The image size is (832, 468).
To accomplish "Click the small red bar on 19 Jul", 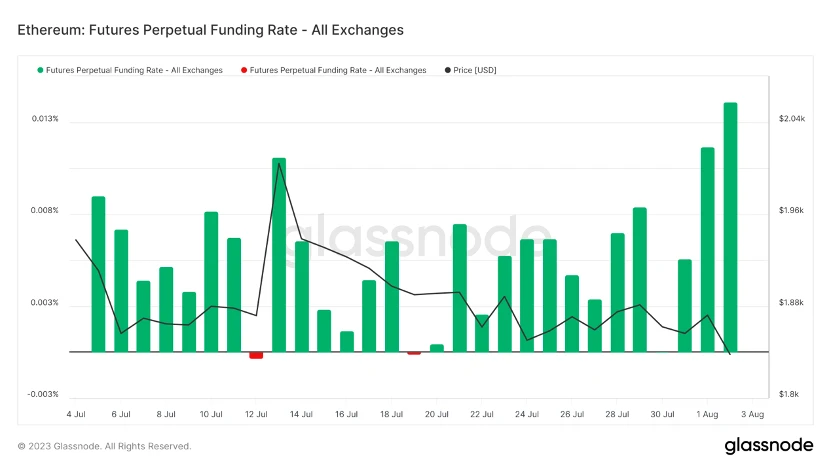I will coord(414,353).
